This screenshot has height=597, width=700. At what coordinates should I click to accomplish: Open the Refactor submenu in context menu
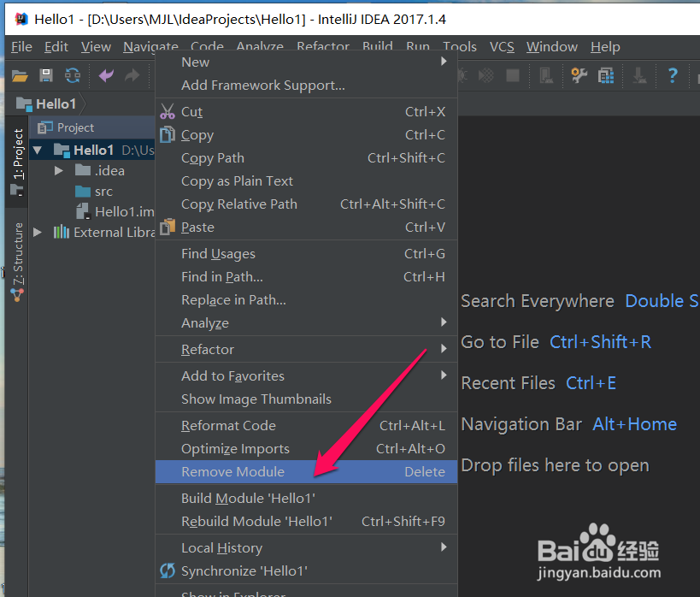point(306,349)
